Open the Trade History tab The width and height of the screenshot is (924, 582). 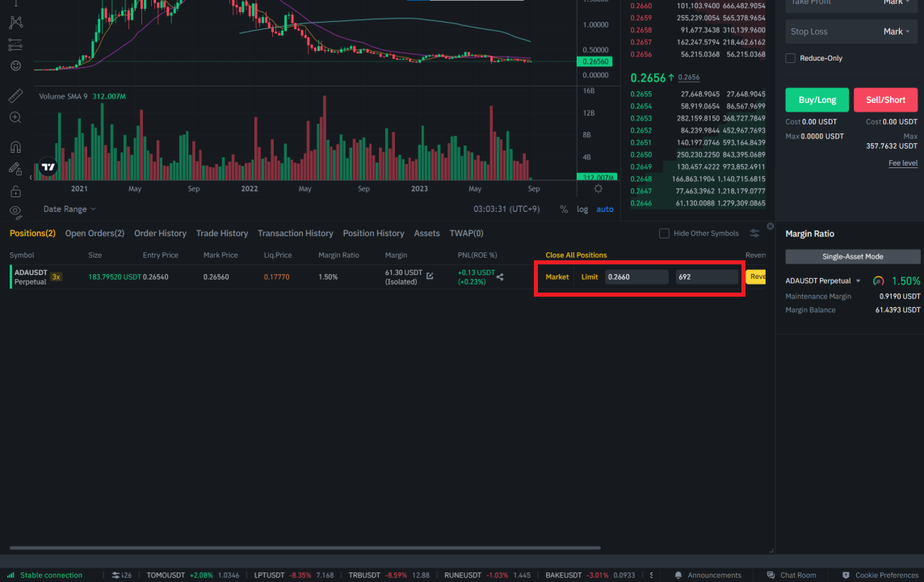point(222,233)
